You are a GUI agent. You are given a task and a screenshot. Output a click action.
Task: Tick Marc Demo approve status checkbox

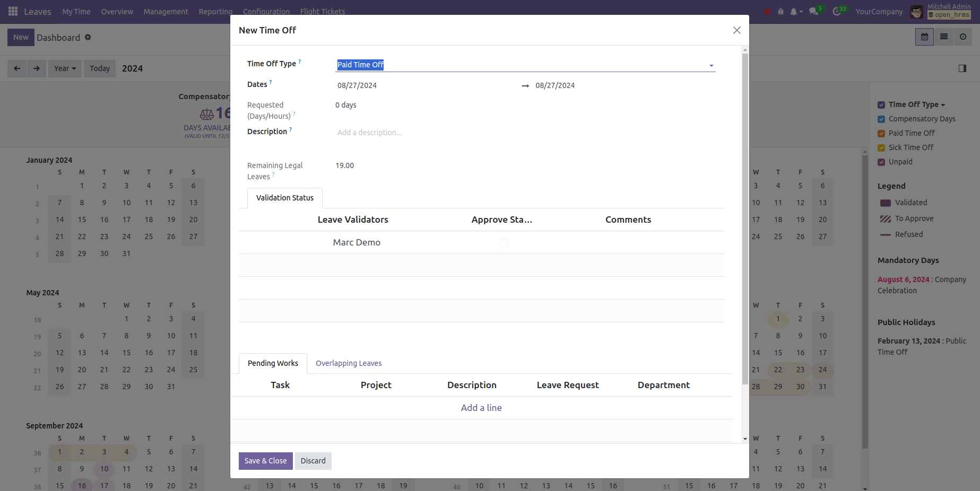point(504,242)
